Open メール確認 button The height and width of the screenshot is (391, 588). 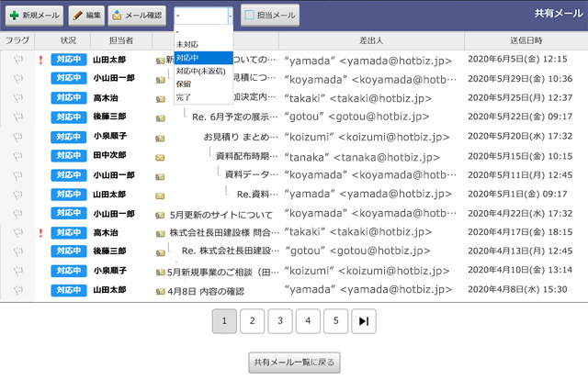137,16
